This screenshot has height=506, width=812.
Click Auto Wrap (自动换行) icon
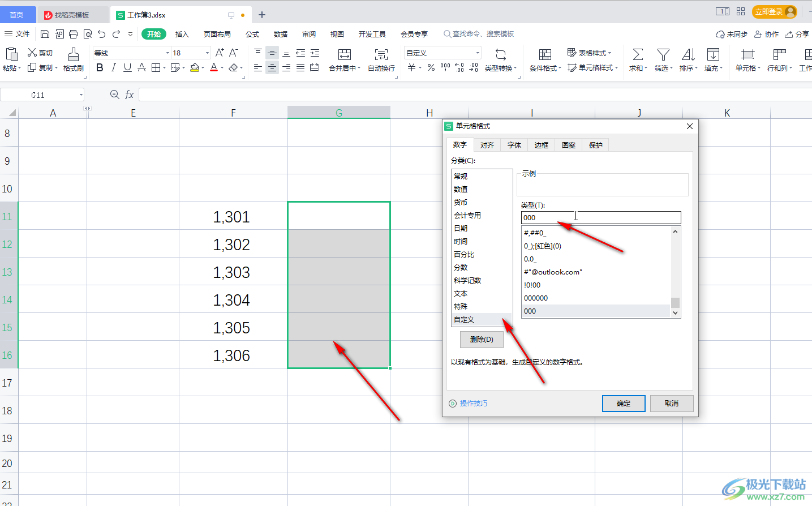pyautogui.click(x=381, y=54)
